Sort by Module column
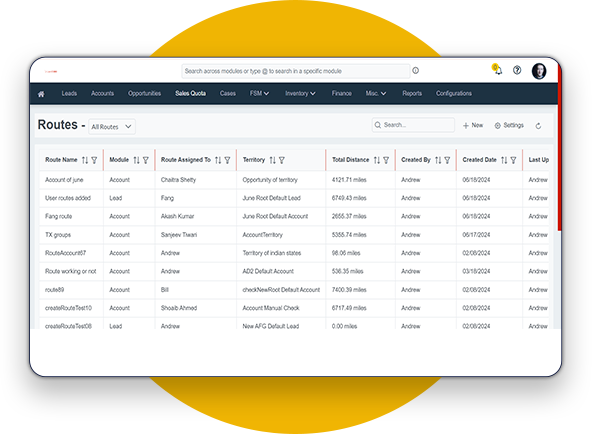592x434 pixels. (136, 160)
